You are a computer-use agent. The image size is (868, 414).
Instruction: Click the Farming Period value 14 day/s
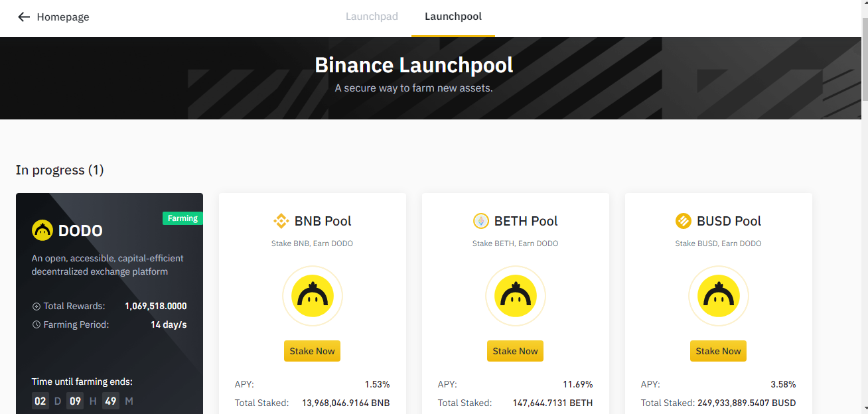click(x=169, y=325)
